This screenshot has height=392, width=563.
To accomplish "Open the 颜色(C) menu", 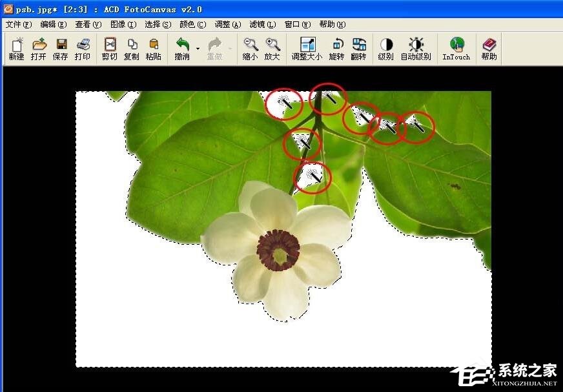I will coord(193,25).
